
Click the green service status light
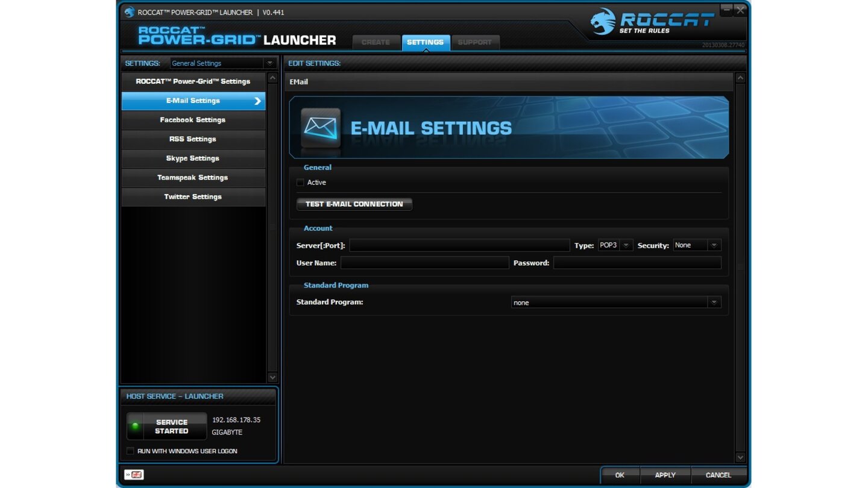pyautogui.click(x=135, y=426)
